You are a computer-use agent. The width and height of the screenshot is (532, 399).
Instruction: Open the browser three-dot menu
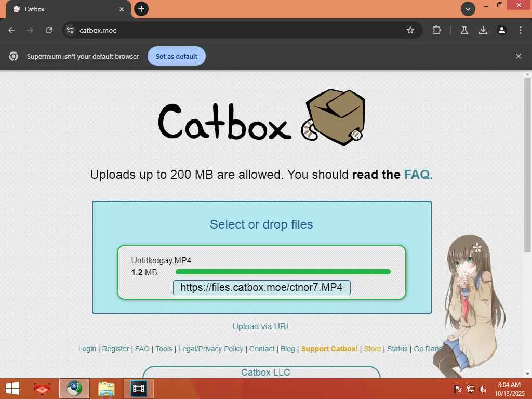click(x=521, y=30)
